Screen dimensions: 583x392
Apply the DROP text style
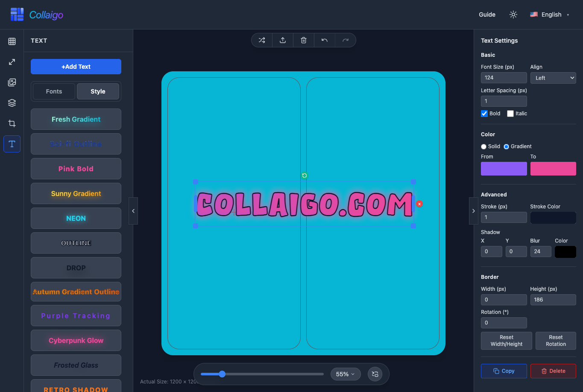pyautogui.click(x=76, y=268)
